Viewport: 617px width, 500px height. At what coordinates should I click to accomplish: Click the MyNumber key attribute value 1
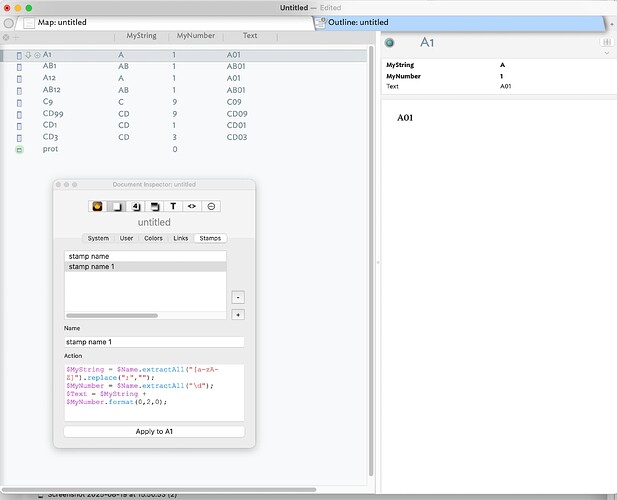(x=502, y=76)
